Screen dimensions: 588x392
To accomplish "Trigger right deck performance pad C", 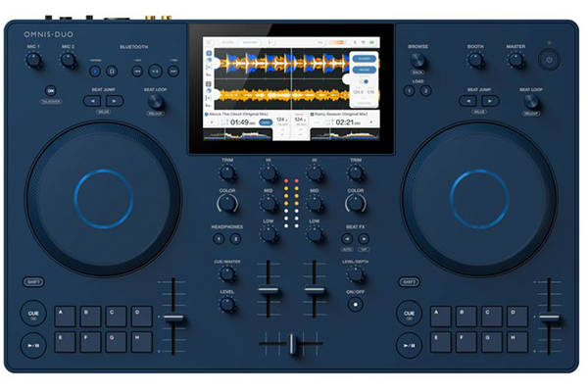I will tap(492, 317).
